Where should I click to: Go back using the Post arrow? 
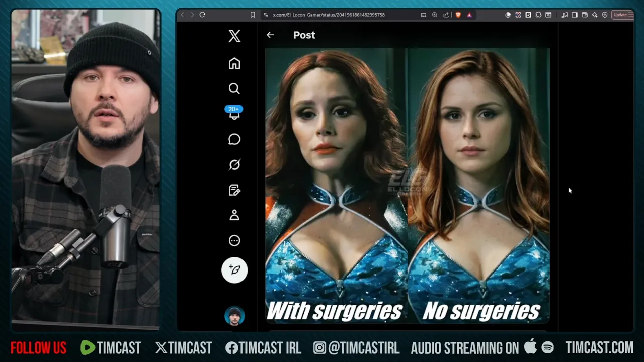[x=270, y=35]
